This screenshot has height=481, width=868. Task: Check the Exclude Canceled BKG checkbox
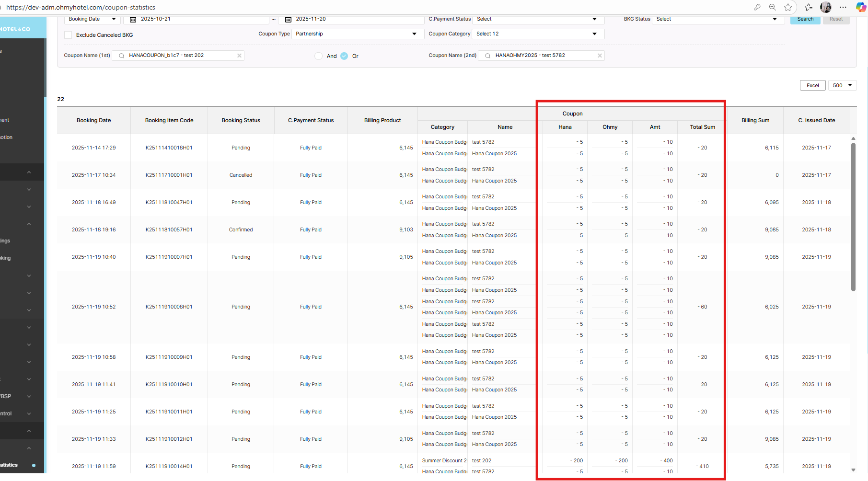coord(68,35)
